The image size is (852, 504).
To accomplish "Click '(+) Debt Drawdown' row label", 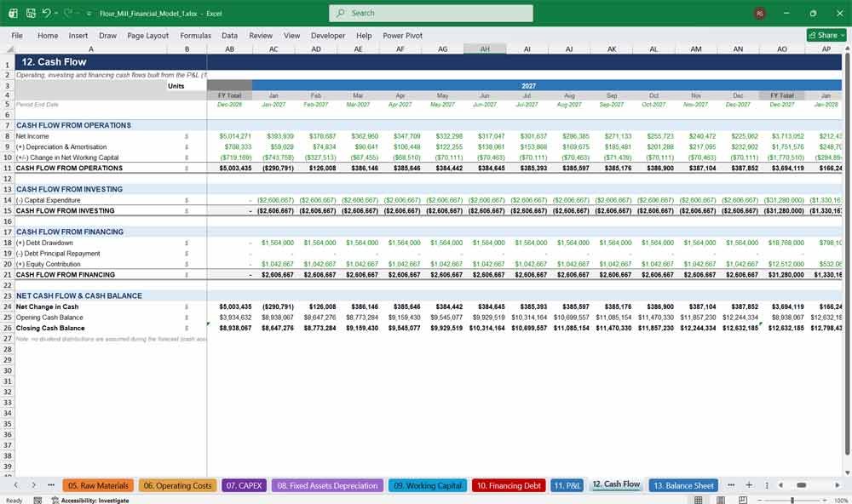I will click(44, 243).
